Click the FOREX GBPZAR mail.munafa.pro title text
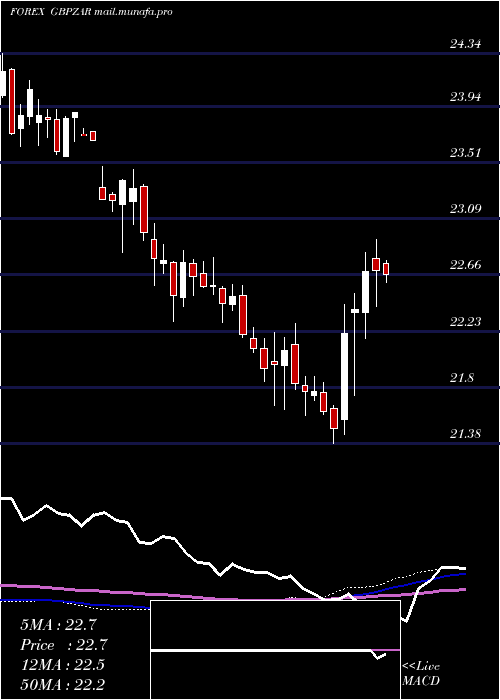 (x=91, y=12)
